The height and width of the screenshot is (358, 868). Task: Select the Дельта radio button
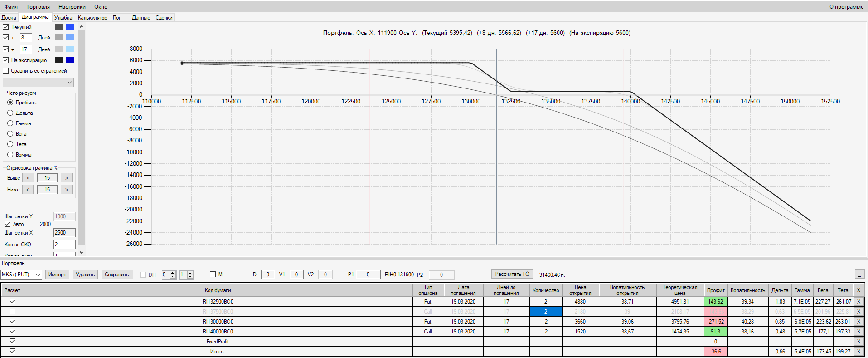point(10,113)
